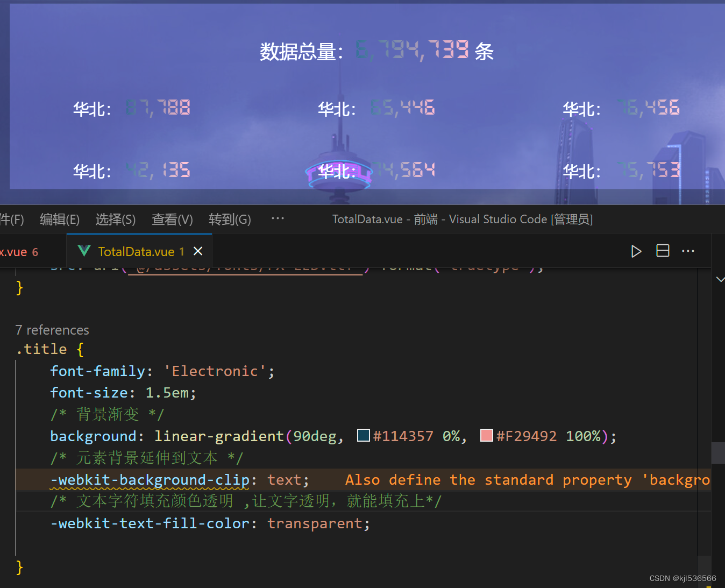
Task: Click the 75,753 value in the preview
Action: coord(648,171)
